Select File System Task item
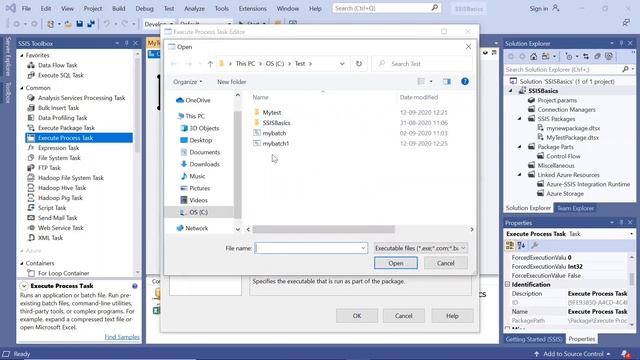The width and height of the screenshot is (640, 360). [59, 158]
